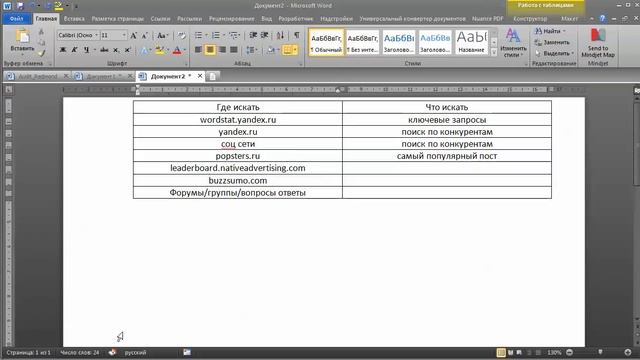Click the Выделить button
Image resolution: width=640 pixels, height=360 pixels.
[x=554, y=53]
